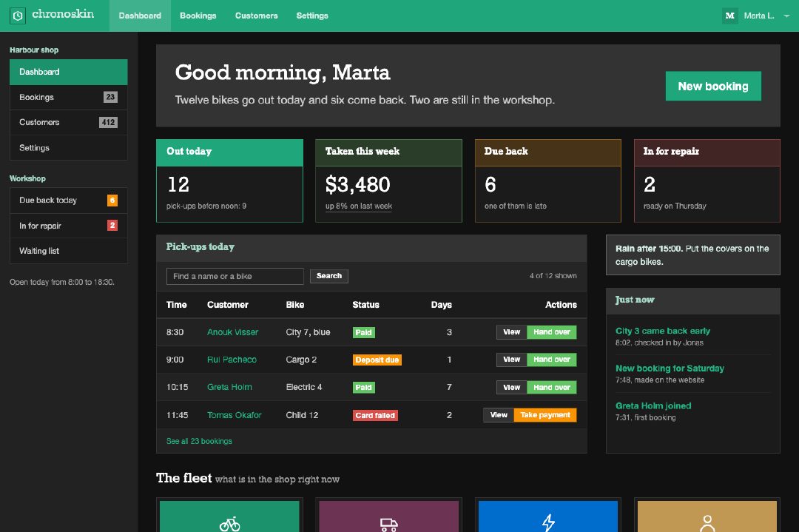
Task: Open customer Rui Pacheco
Action: [232, 360]
